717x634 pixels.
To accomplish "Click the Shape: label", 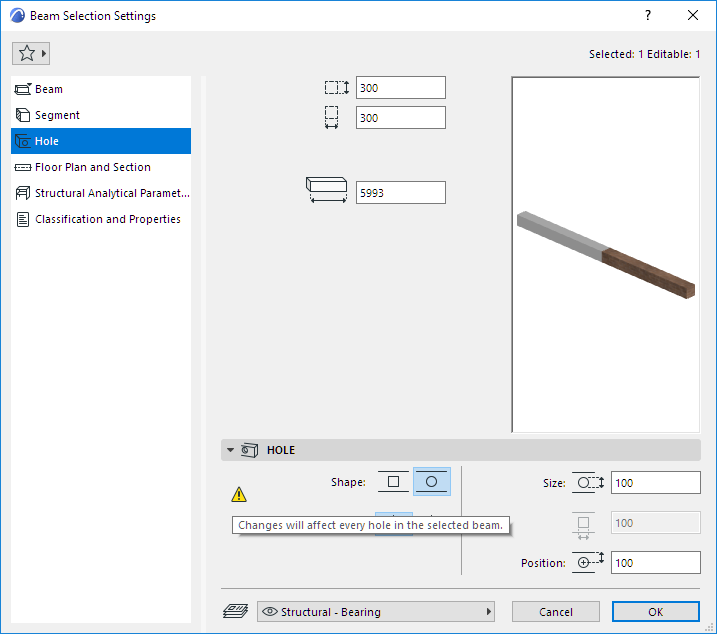I will (x=348, y=482).
